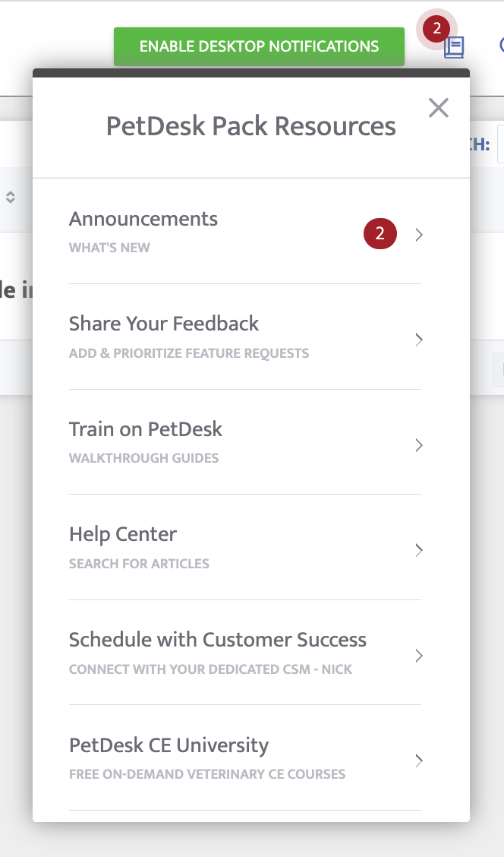Click the search input field behind the panel
The width and height of the screenshot is (504, 857).
[x=500, y=145]
